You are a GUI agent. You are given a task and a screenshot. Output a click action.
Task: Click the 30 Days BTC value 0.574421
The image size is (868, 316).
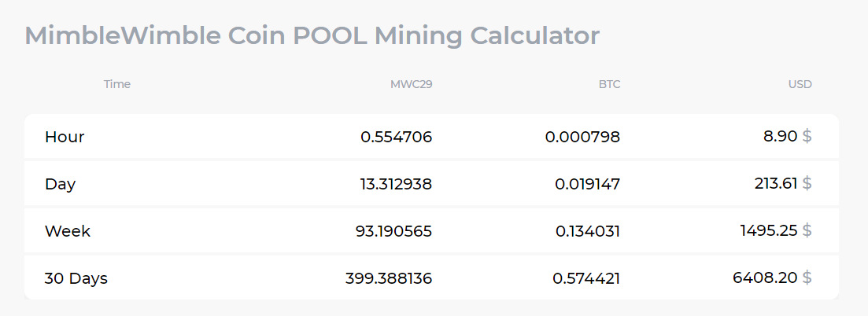[x=586, y=278]
